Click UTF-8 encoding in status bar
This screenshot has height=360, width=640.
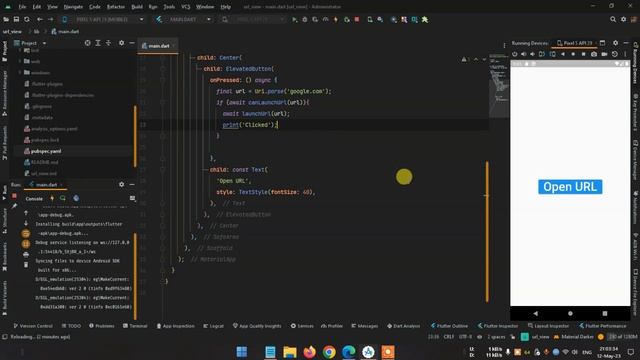click(x=465, y=337)
